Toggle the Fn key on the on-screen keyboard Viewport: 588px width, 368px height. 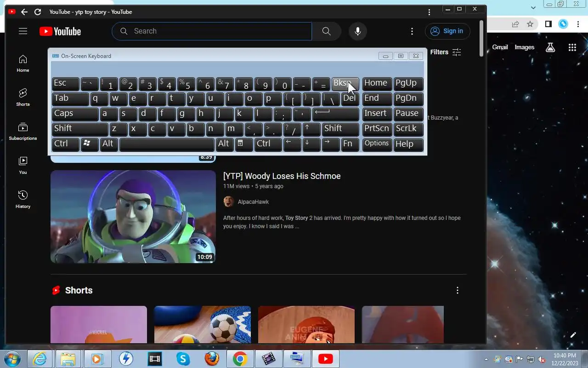click(350, 144)
